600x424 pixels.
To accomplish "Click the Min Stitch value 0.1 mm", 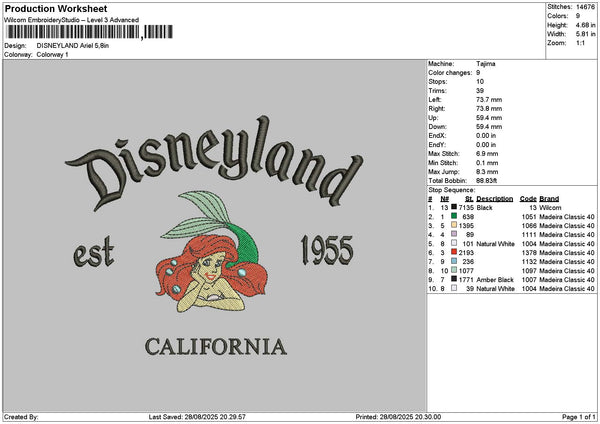I will click(x=487, y=163).
